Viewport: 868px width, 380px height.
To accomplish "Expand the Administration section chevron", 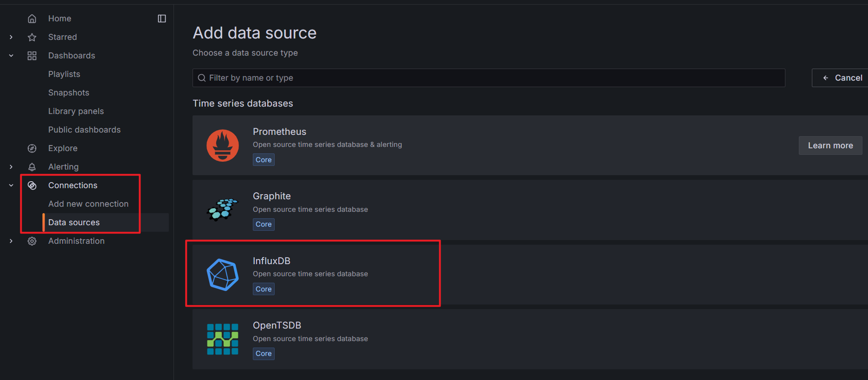I will (x=11, y=241).
